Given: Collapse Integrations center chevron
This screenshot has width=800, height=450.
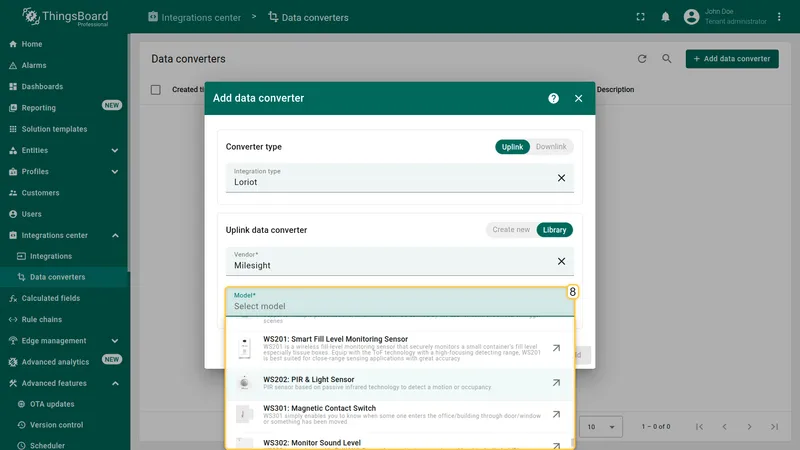Looking at the screenshot, I should [115, 236].
